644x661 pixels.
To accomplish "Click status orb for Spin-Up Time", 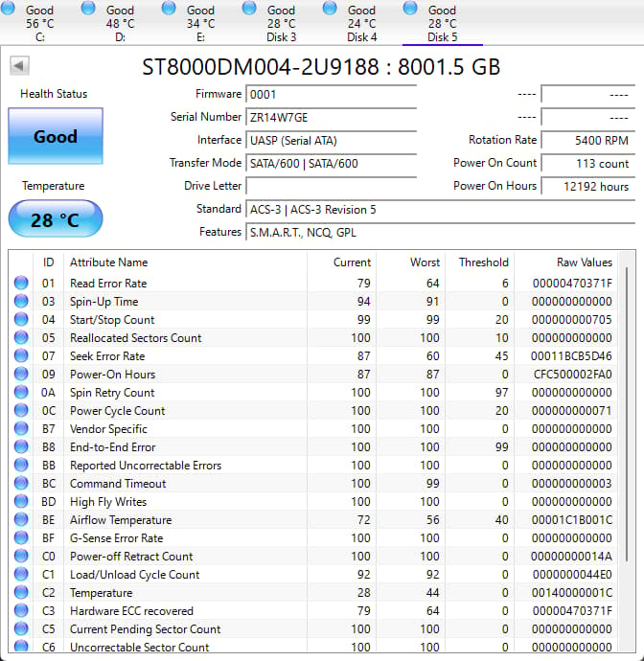I will click(x=21, y=301).
